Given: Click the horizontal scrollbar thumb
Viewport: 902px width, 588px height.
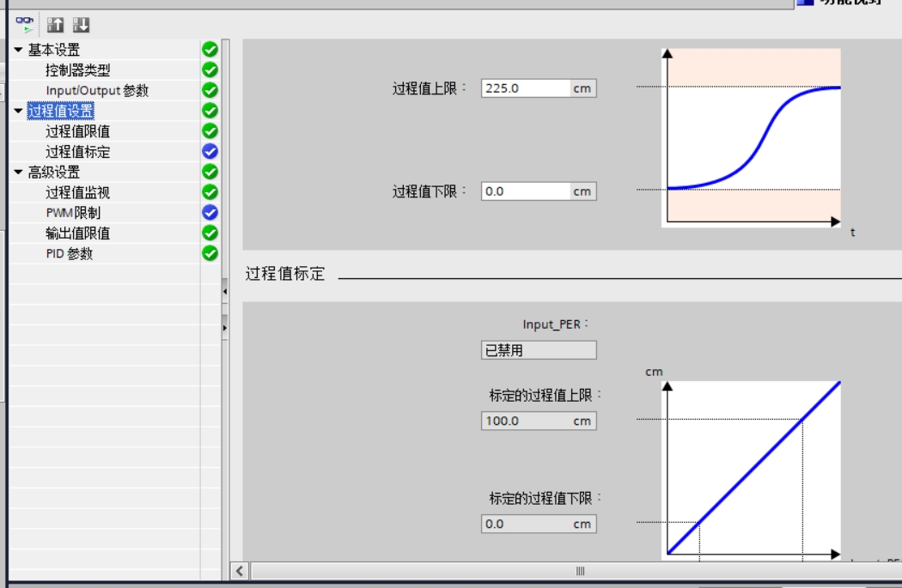Looking at the screenshot, I should pyautogui.click(x=580, y=571).
